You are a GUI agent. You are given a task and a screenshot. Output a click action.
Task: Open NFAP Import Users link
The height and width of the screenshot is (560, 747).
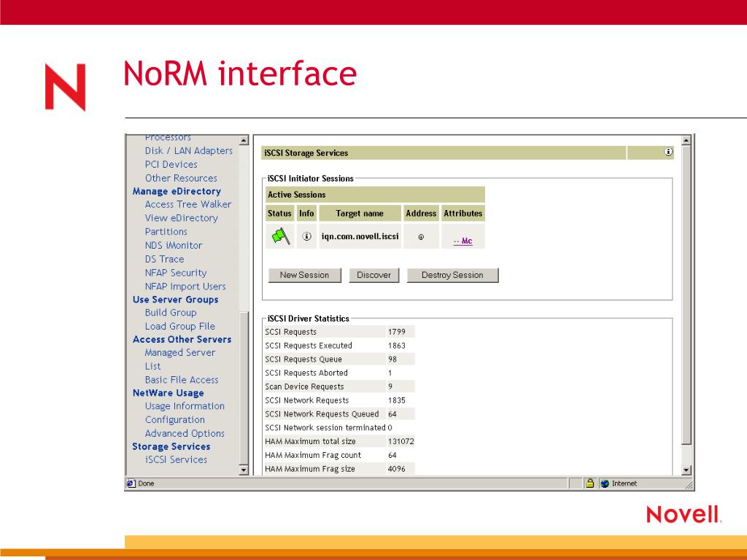(x=185, y=286)
